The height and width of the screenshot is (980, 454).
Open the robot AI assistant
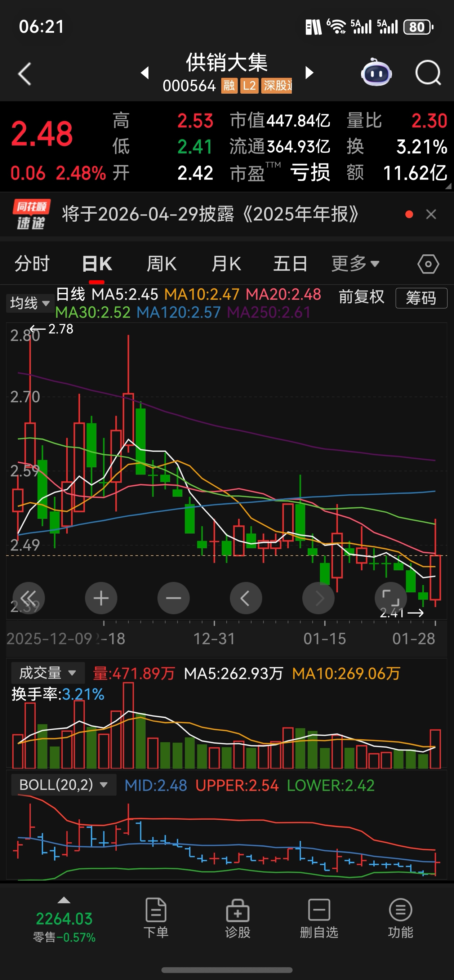click(x=376, y=72)
